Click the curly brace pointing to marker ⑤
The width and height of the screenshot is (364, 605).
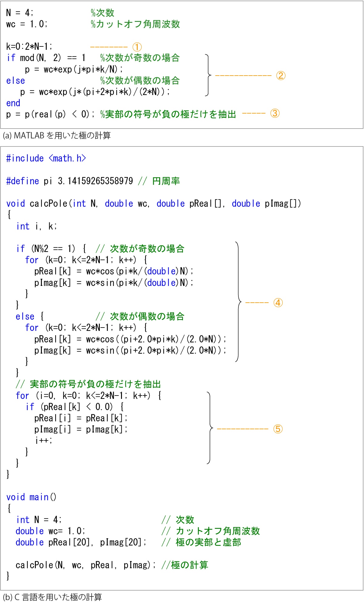pyautogui.click(x=210, y=428)
